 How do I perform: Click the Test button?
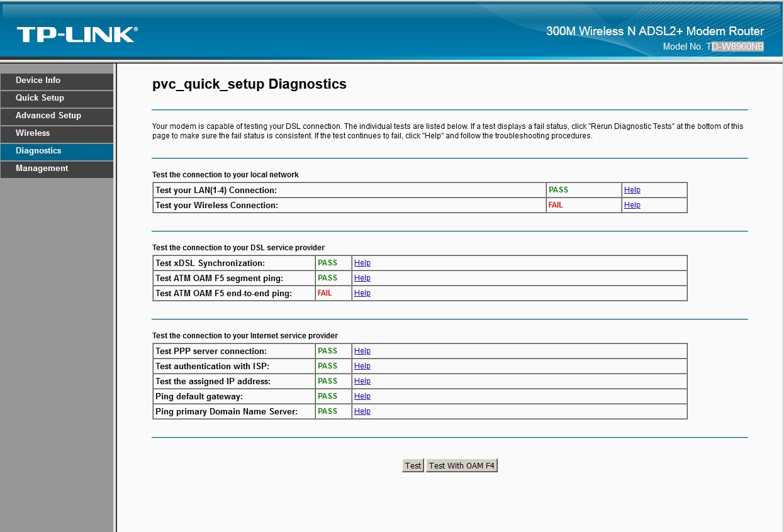point(413,465)
